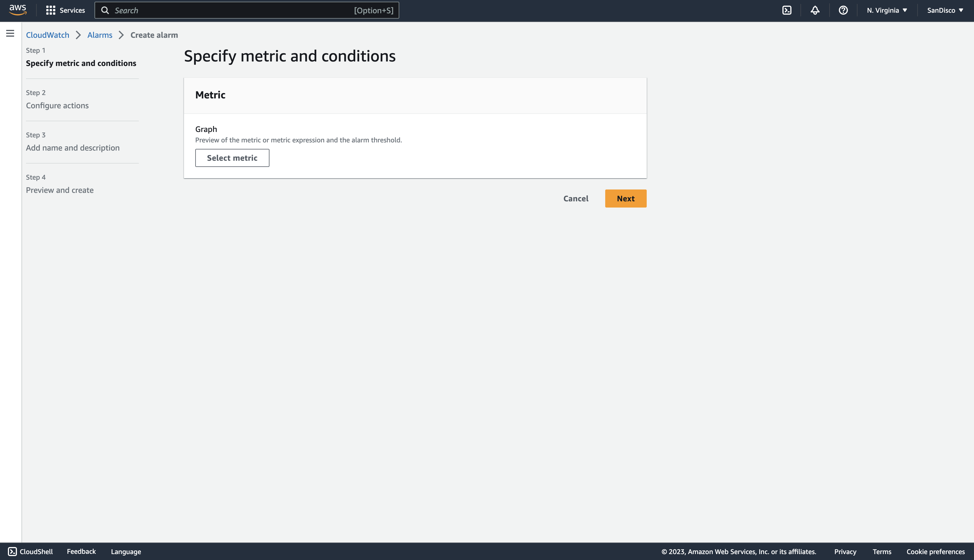Go to CloudWatch breadcrumb link
Image resolution: width=974 pixels, height=560 pixels.
coord(47,35)
